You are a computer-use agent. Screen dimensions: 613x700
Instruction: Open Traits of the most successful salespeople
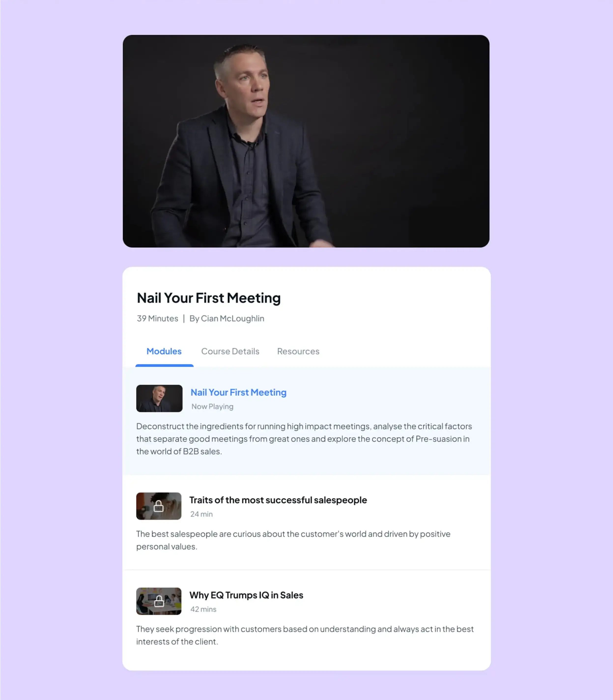coord(278,500)
